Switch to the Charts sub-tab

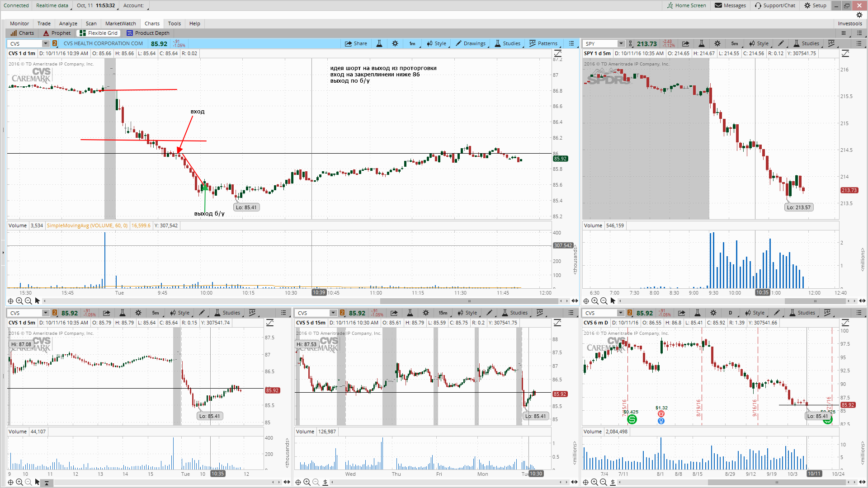click(x=22, y=33)
